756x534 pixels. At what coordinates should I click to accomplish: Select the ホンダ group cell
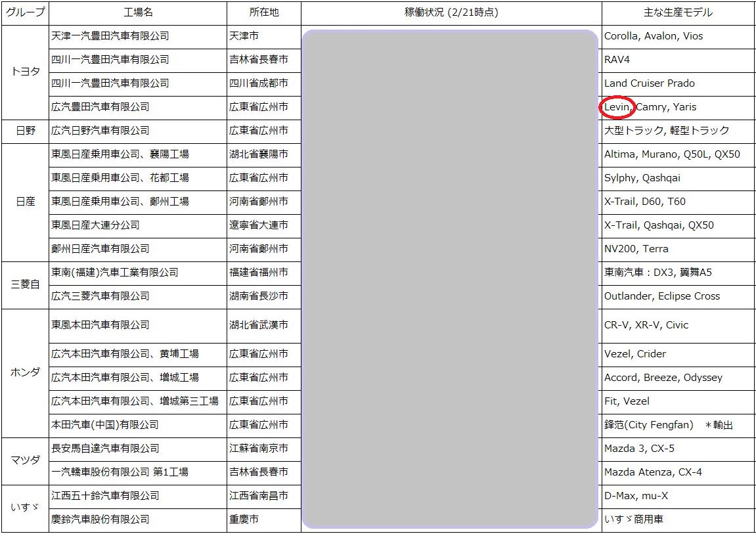pos(25,373)
